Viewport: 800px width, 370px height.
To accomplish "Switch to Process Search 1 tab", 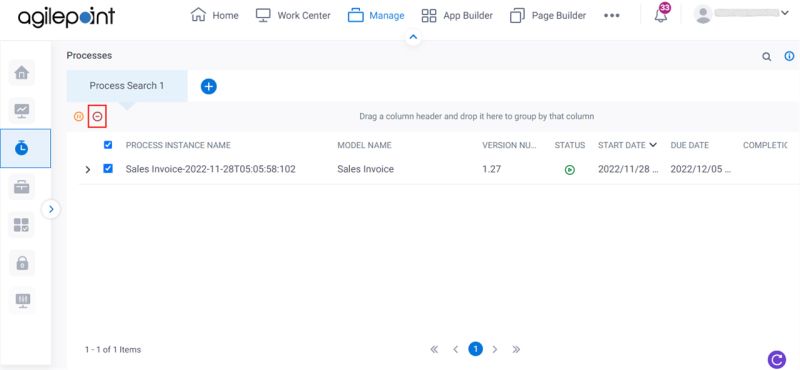I will (127, 86).
